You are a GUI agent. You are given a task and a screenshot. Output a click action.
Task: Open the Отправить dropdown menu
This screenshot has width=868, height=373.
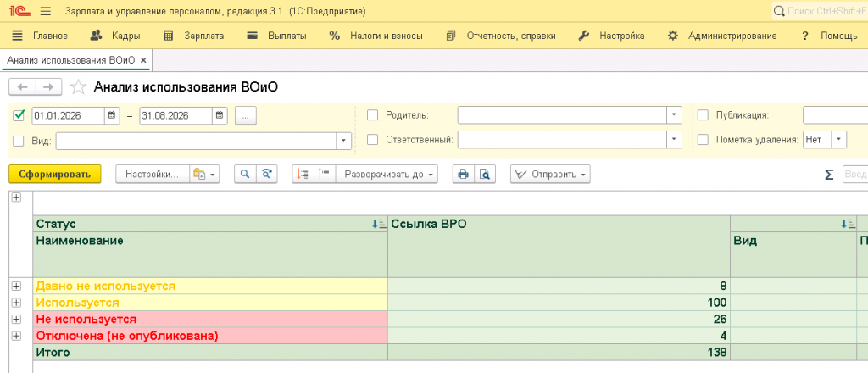(550, 175)
